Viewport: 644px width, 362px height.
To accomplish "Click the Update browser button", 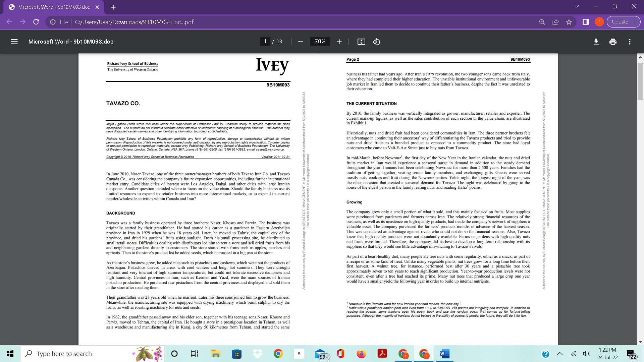I will (620, 22).
